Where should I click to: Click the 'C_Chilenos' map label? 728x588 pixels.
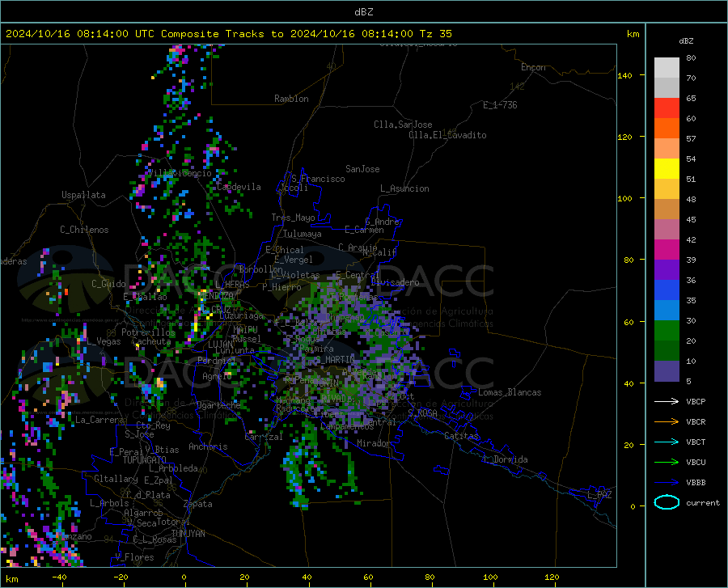click(x=84, y=230)
